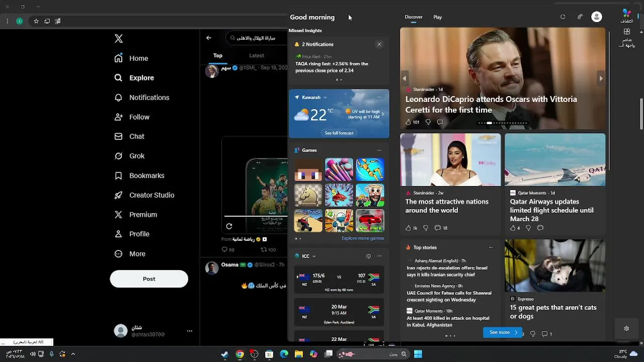Expand the Kawarah location dropdown
The image size is (644, 362).
[x=325, y=98]
